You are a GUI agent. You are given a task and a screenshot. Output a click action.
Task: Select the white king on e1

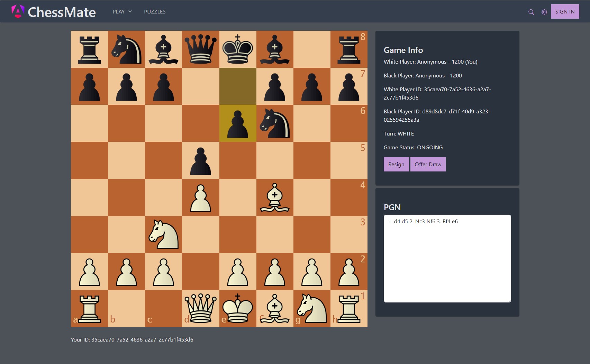coord(237,309)
